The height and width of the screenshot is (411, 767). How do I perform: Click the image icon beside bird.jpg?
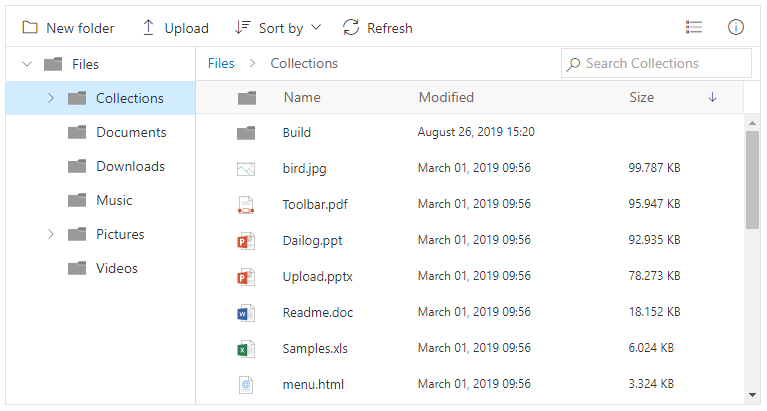246,169
